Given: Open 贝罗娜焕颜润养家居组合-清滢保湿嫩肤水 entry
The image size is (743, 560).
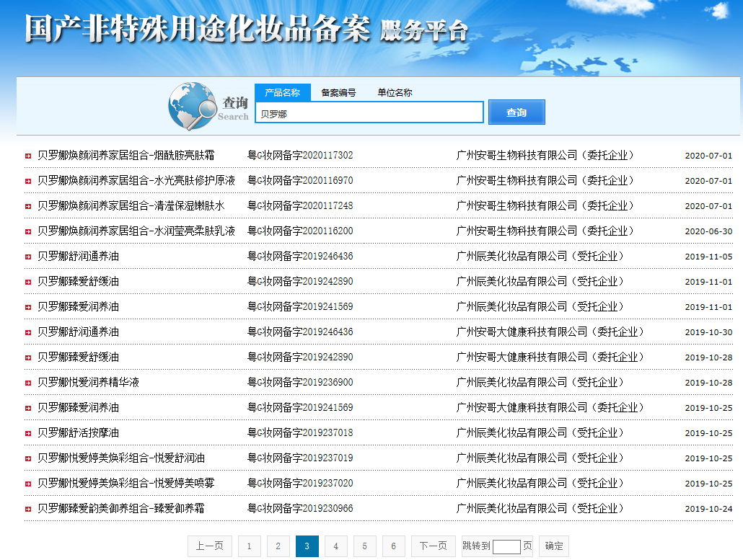Looking at the screenshot, I should click(x=131, y=205).
